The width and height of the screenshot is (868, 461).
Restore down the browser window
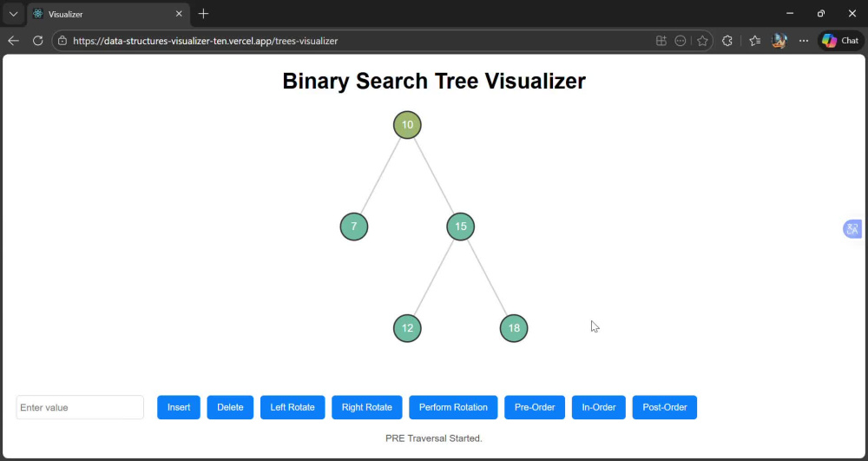pos(821,14)
